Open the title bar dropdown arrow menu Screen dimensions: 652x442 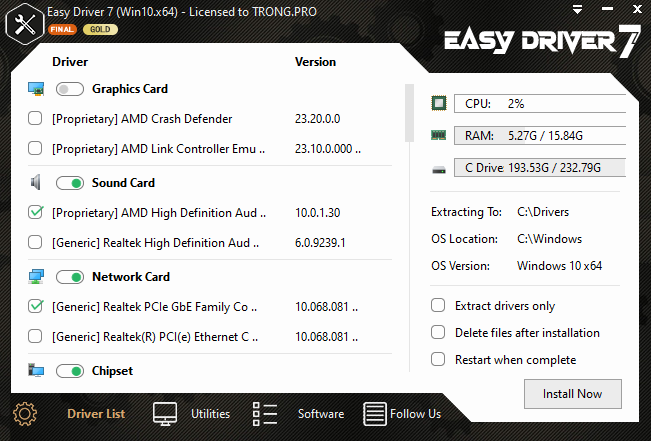click(577, 9)
